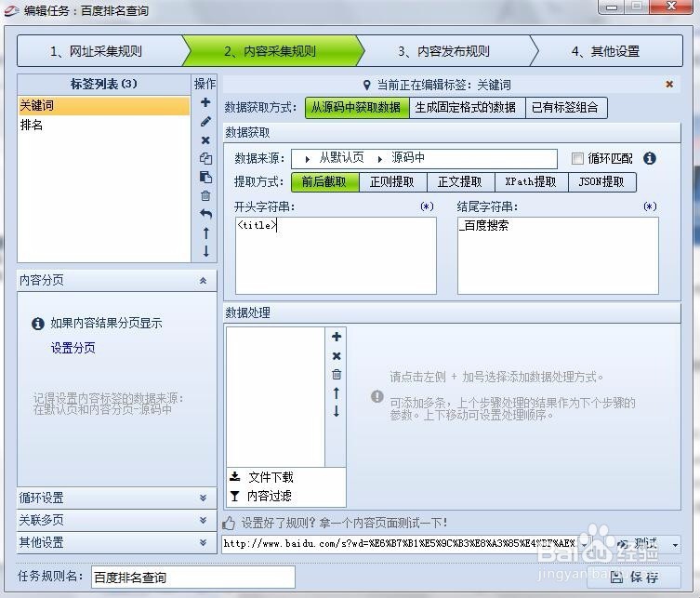Click the 内容过滤 filter icon
Image resolution: width=700 pixels, height=598 pixels.
[235, 496]
